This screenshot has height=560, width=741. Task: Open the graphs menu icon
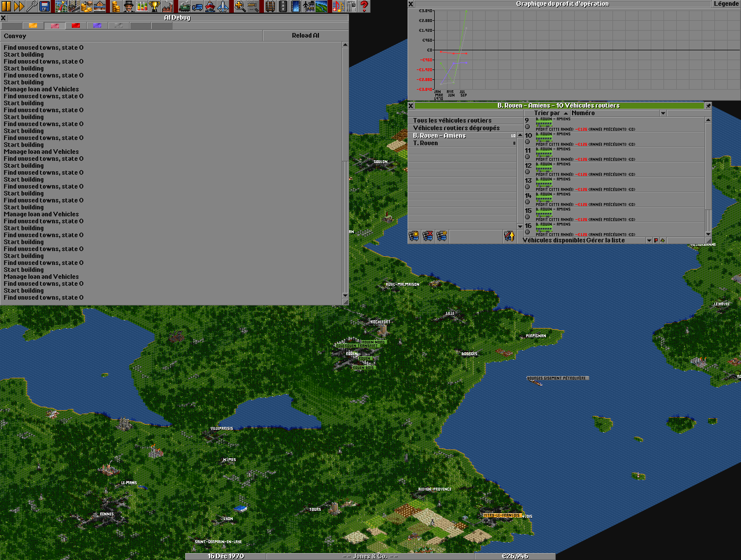pos(141,6)
